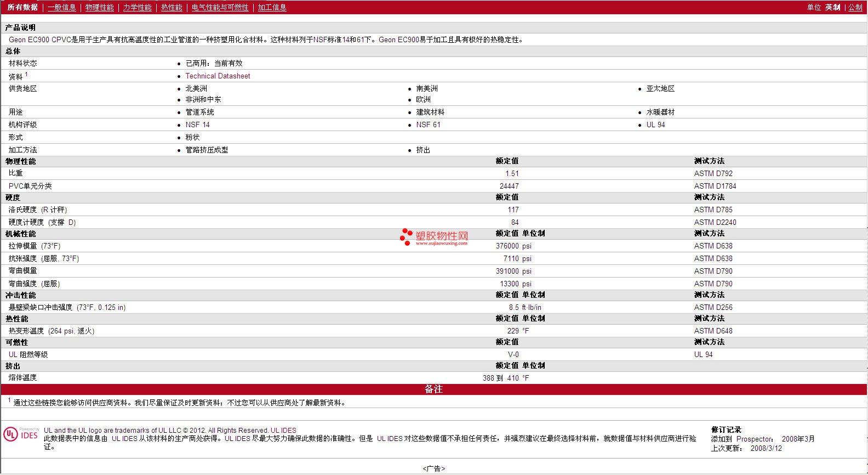Click the 抗张强度 value 7110
Image resolution: width=868 pixels, height=475 pixels.
point(511,259)
